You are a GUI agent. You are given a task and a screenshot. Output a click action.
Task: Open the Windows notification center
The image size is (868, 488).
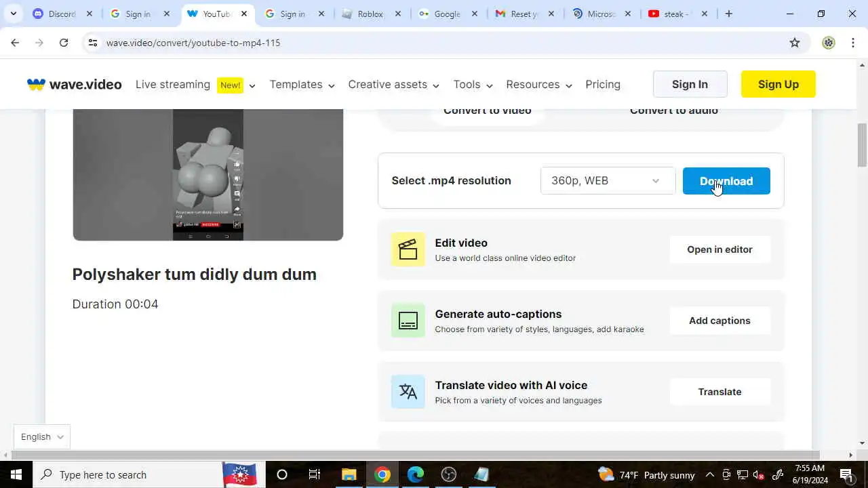click(846, 474)
